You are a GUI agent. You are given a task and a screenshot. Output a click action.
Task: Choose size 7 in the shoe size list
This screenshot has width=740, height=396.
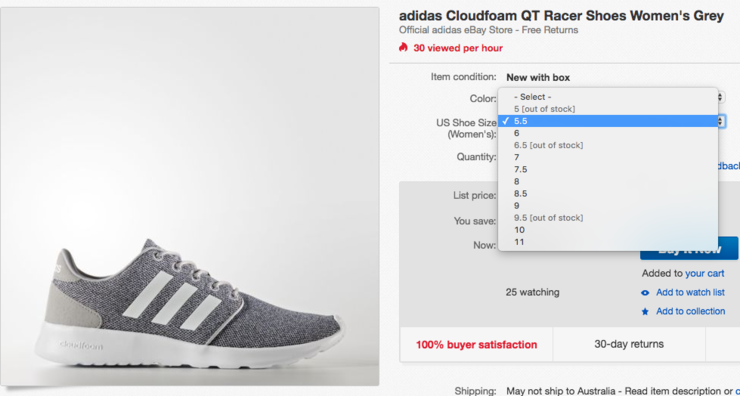[x=608, y=157]
